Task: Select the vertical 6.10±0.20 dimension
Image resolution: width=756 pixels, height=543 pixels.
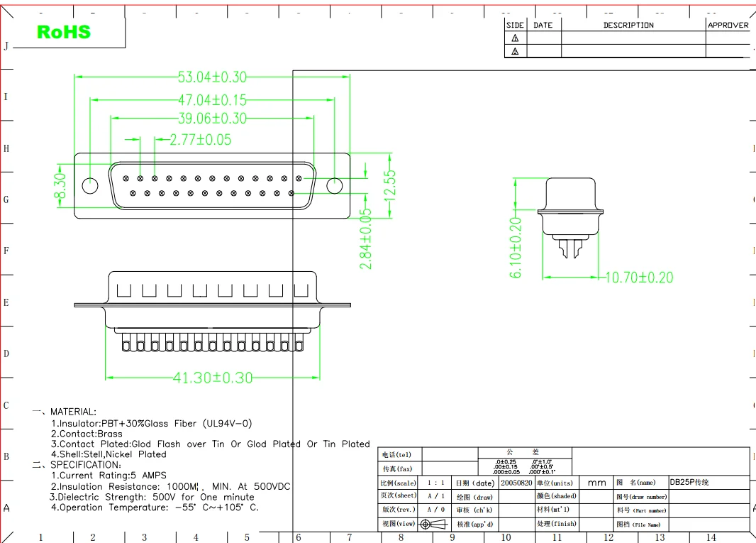Action: [x=516, y=247]
